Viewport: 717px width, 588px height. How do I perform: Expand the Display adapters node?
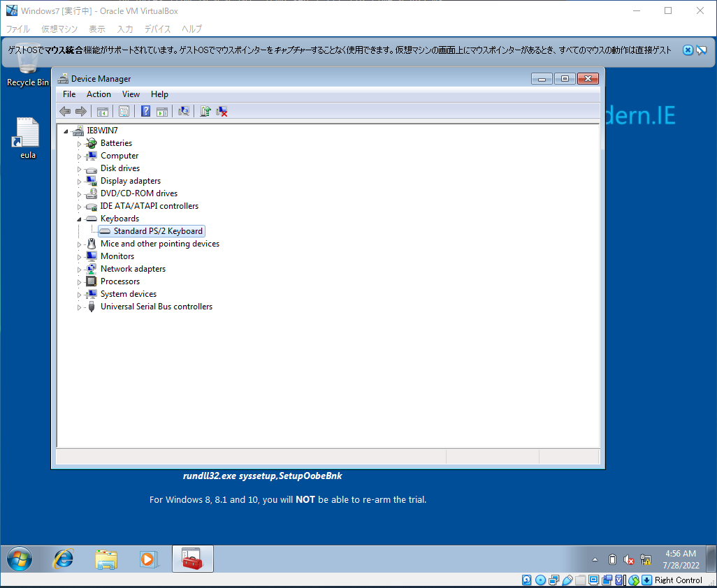[79, 182]
